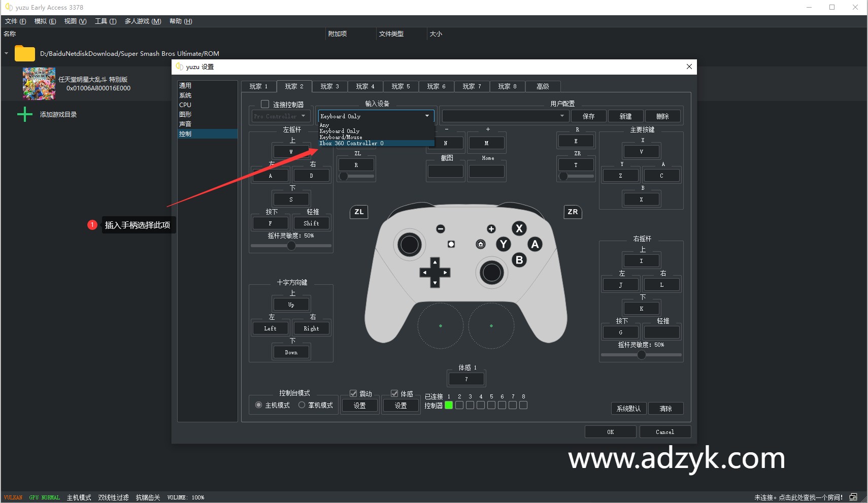Image resolution: width=868 pixels, height=503 pixels.
Task: Toggle the player 3 connected controller box
Action: [x=470, y=405]
